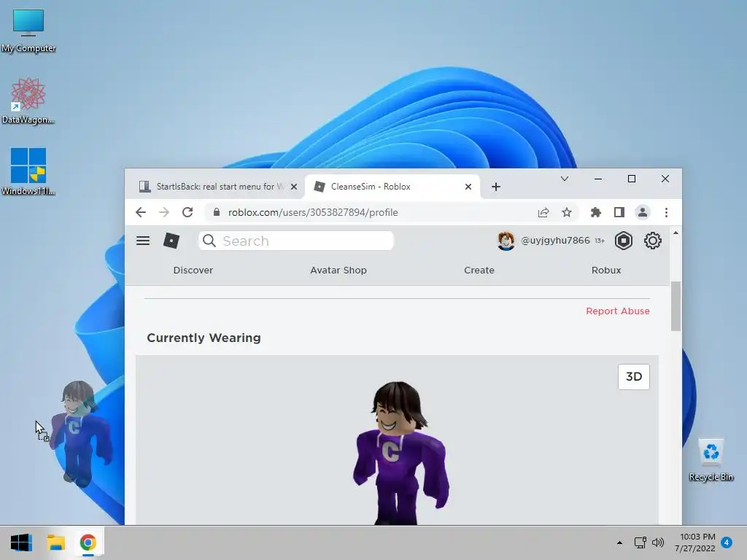
Task: Click the Chrome taskbar icon
Action: click(x=88, y=542)
